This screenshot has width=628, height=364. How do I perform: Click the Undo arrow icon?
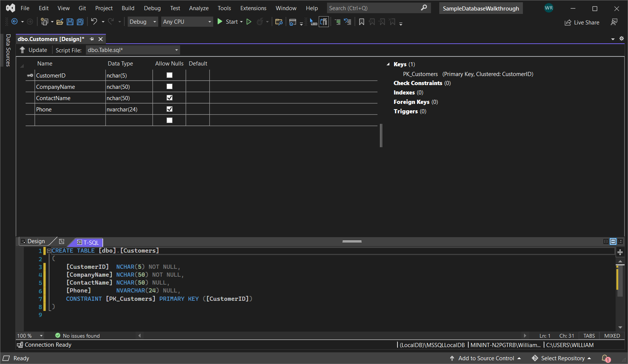(94, 22)
